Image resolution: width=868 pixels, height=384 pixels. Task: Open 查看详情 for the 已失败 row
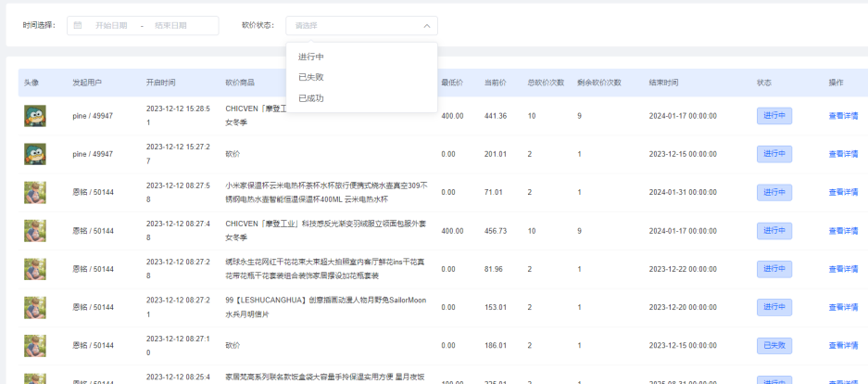[x=843, y=345]
